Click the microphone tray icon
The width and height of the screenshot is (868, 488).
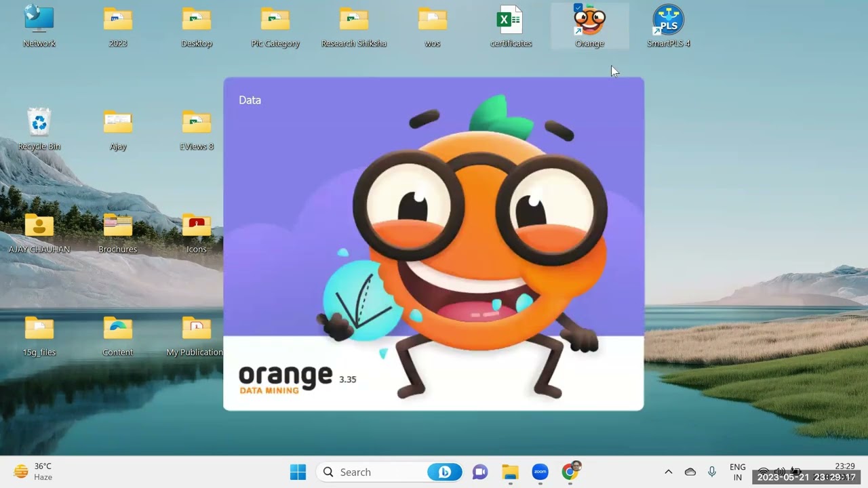tap(712, 472)
